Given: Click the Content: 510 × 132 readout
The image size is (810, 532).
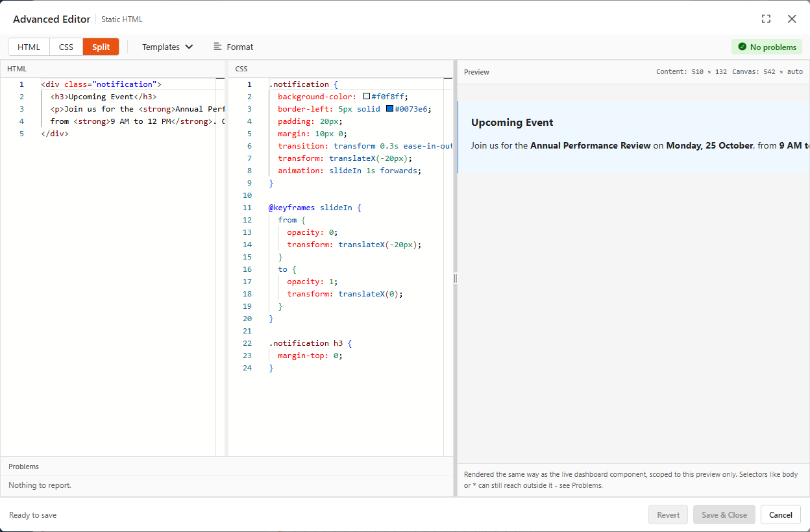Looking at the screenshot, I should pos(691,72).
